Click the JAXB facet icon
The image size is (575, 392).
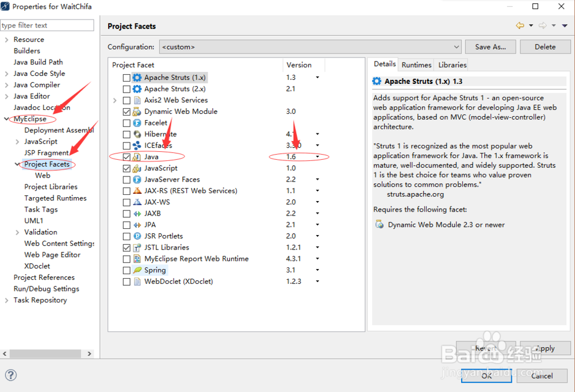pyautogui.click(x=137, y=213)
